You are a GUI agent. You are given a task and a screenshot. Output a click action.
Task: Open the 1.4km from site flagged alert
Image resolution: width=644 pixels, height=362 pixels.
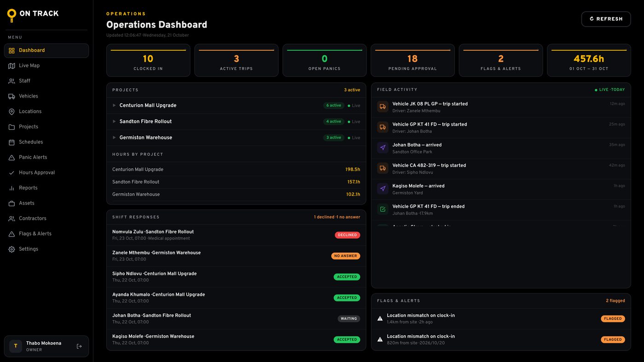501,319
